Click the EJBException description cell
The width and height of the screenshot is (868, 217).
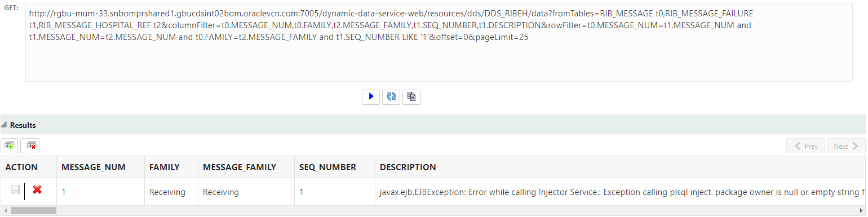tap(620, 192)
